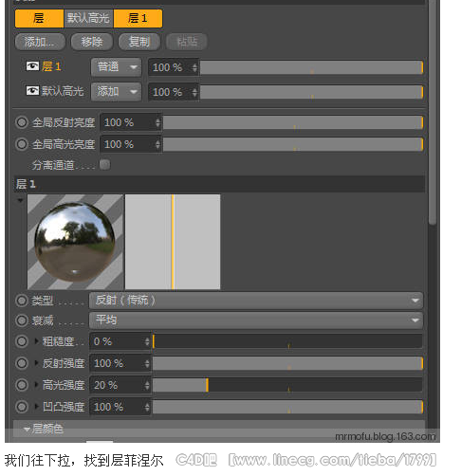The image size is (461, 476).
Task: Click the 全局反射亮度 animation dot
Action: point(22,122)
